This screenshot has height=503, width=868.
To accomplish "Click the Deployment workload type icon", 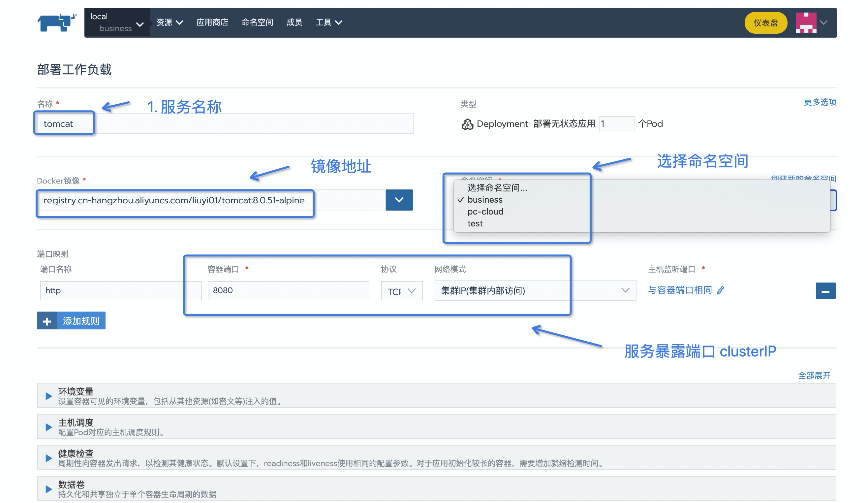I will click(x=467, y=124).
